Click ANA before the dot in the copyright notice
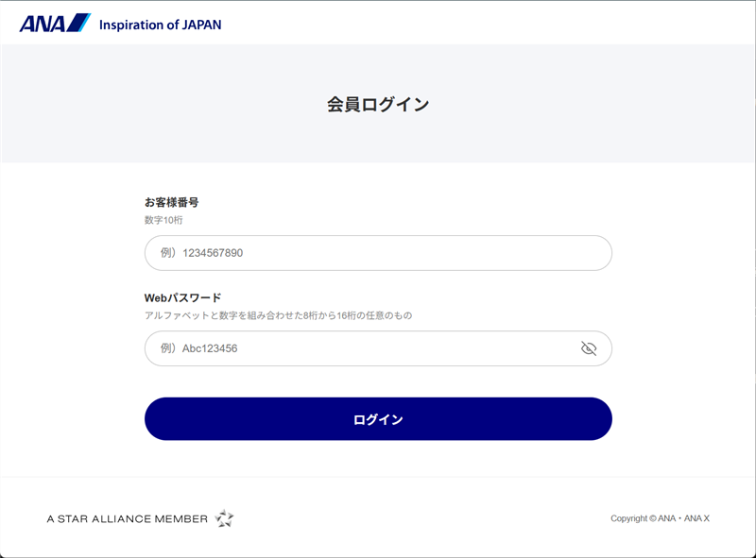This screenshot has width=756, height=558. pos(667,518)
